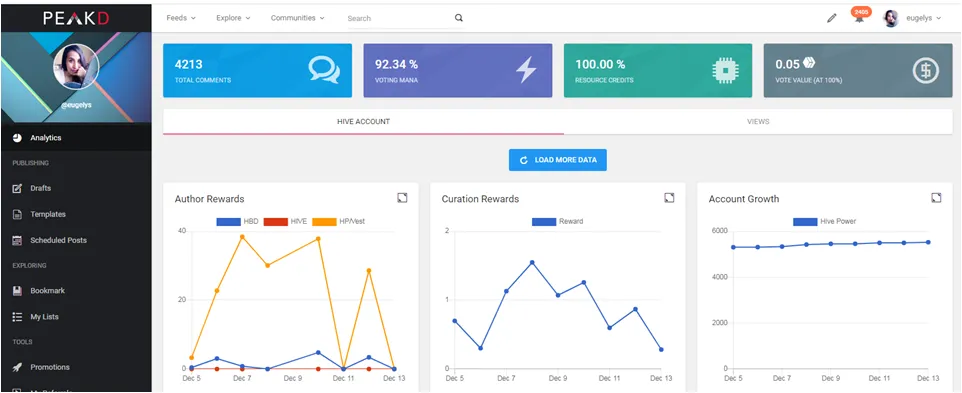Focus the Search input field
The height and width of the screenshot is (393, 962).
click(x=399, y=18)
